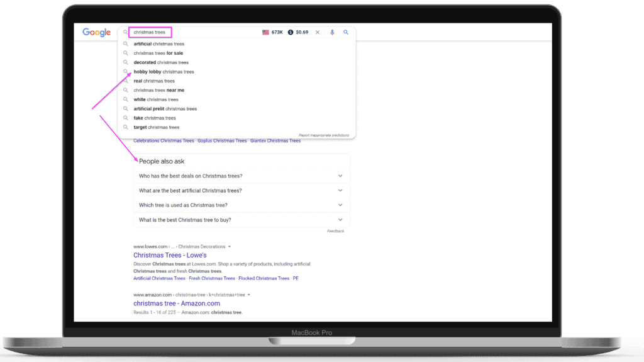The image size is (644, 362).
Task: Choose suggestion 'white christmas trees'
Action: point(156,99)
